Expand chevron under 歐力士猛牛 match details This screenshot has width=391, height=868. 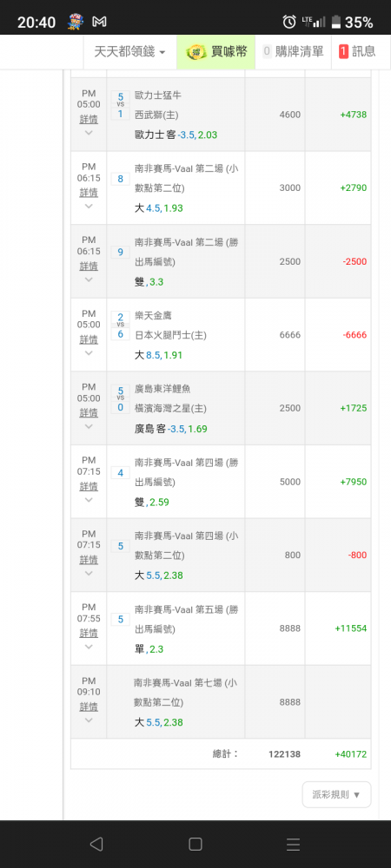click(x=89, y=133)
